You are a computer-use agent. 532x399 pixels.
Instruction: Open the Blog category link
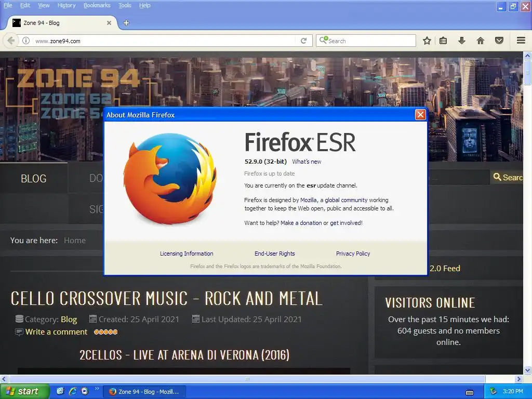tap(69, 320)
